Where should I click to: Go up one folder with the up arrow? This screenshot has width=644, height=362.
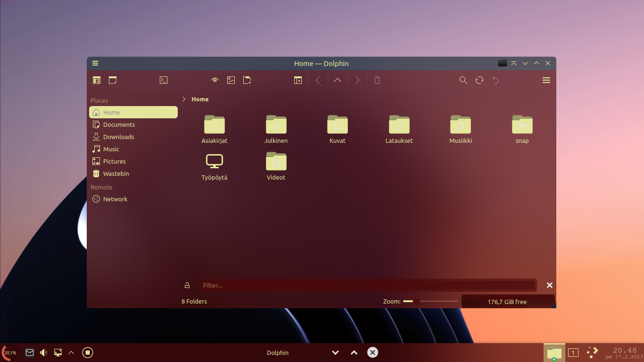(x=338, y=80)
